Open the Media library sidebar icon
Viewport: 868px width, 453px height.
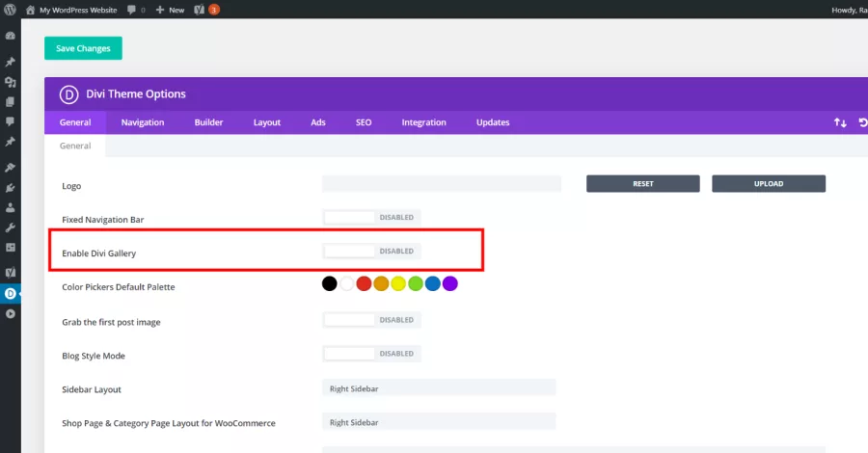pos(10,82)
